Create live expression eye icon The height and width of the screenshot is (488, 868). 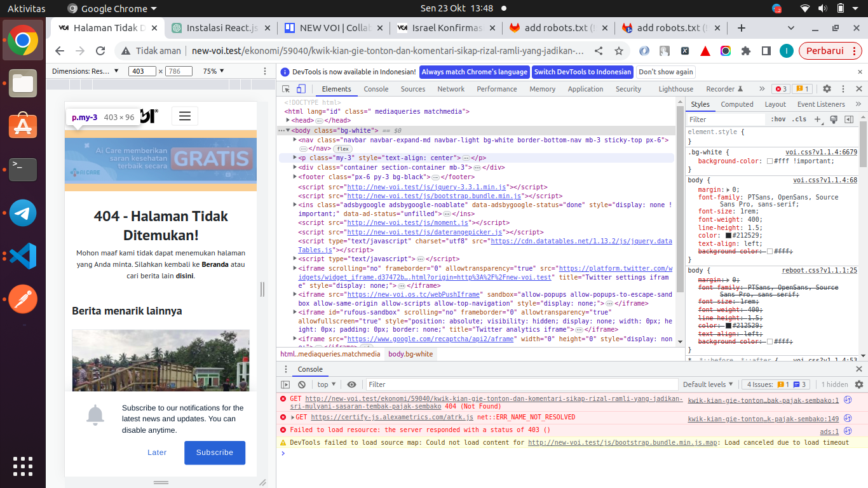[x=351, y=384]
